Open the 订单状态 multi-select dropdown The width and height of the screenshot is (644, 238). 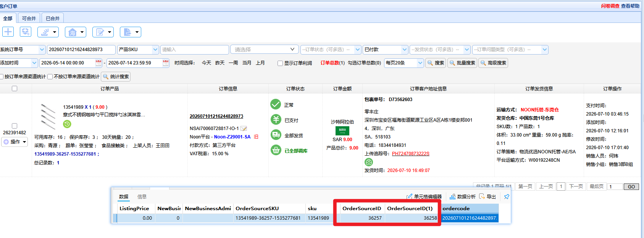331,50
